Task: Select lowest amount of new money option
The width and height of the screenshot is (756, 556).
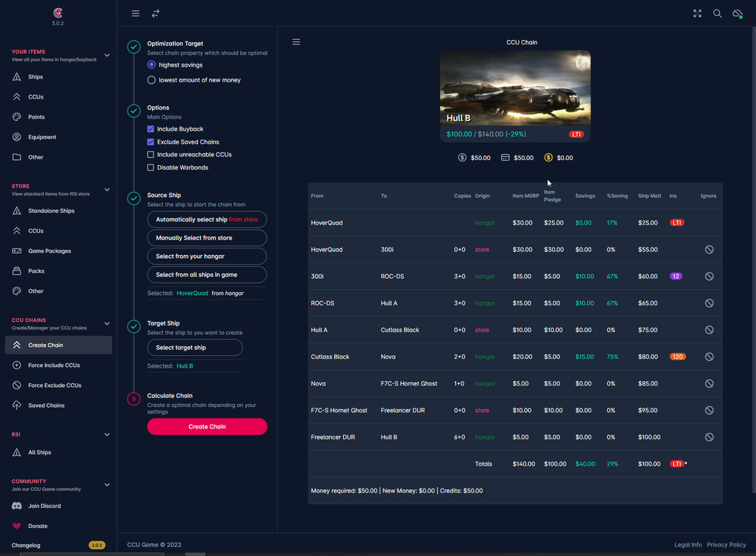Action: click(152, 80)
